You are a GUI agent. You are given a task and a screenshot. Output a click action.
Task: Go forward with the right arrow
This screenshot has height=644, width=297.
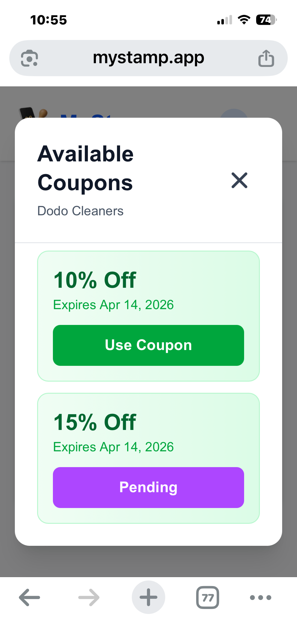(89, 597)
